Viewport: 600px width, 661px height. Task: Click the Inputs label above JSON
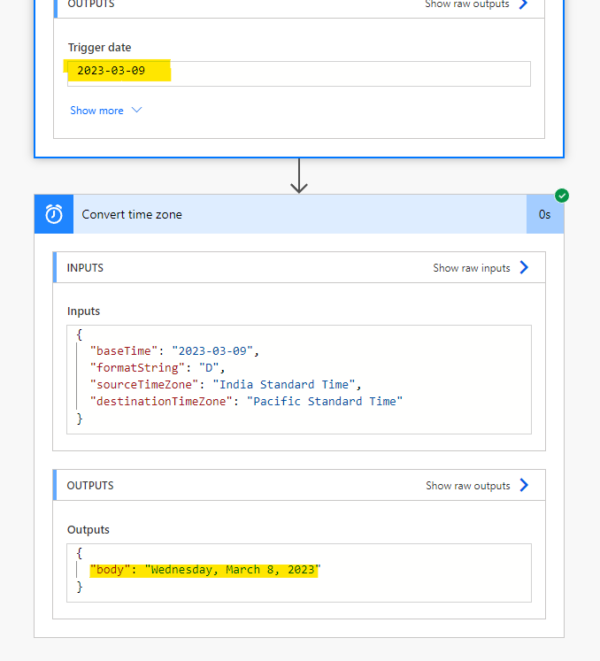point(83,311)
